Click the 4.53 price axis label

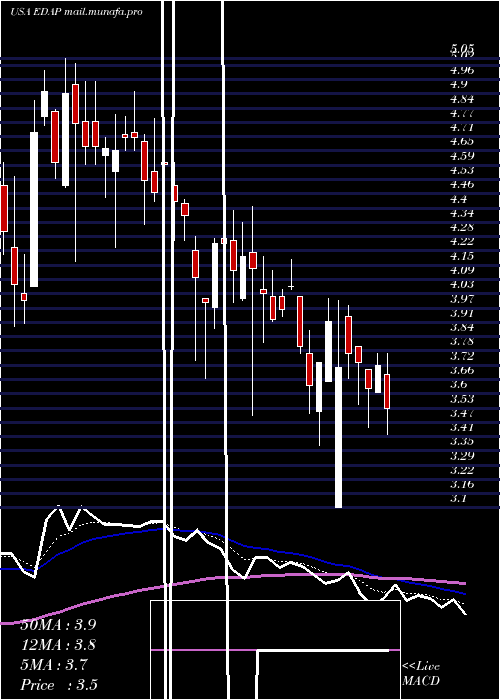point(462,170)
